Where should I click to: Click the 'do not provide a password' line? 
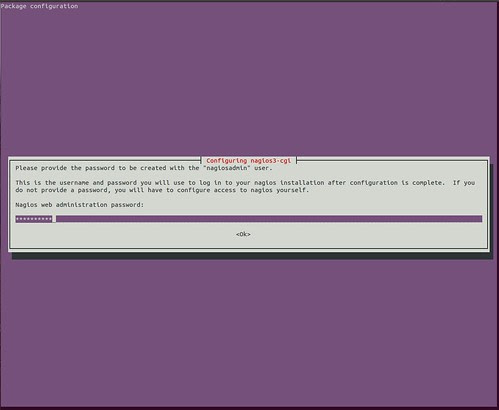click(x=162, y=190)
